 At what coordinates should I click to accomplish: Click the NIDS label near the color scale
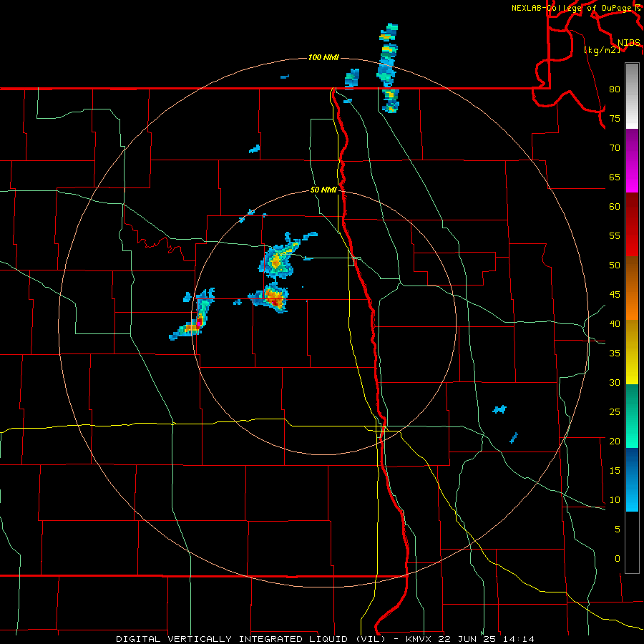(x=628, y=43)
